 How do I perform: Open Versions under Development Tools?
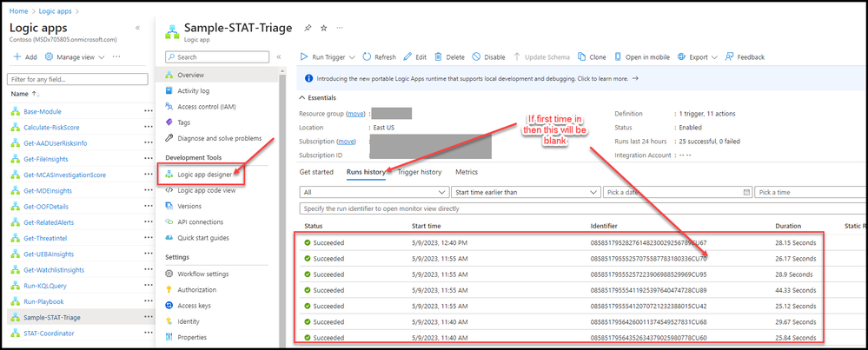[x=189, y=206]
